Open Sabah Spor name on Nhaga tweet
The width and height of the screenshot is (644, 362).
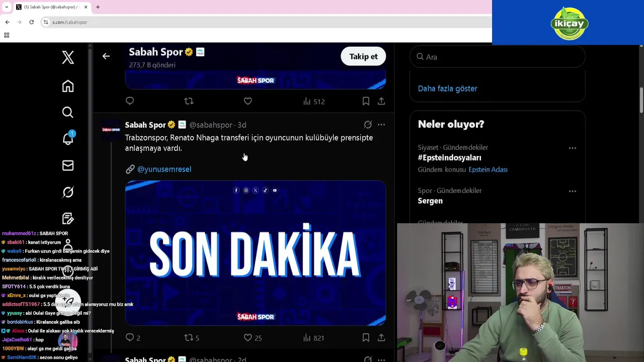[x=145, y=125]
